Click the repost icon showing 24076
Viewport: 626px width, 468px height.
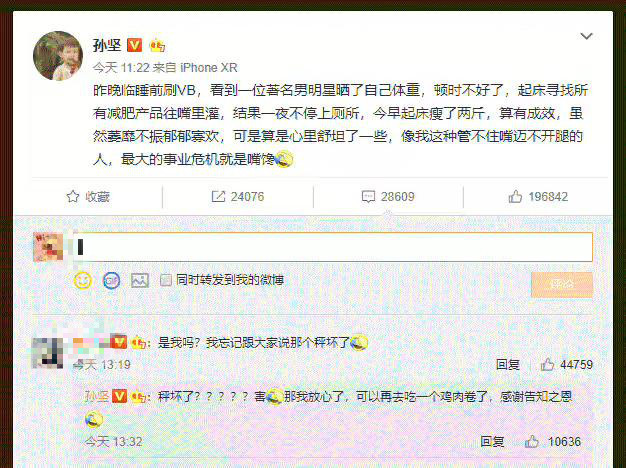click(x=218, y=196)
